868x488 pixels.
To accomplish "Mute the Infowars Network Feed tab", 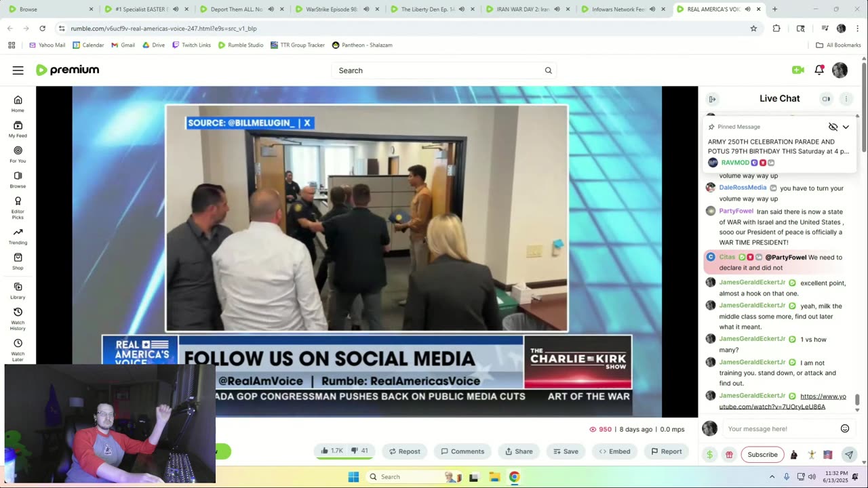I will tap(652, 9).
